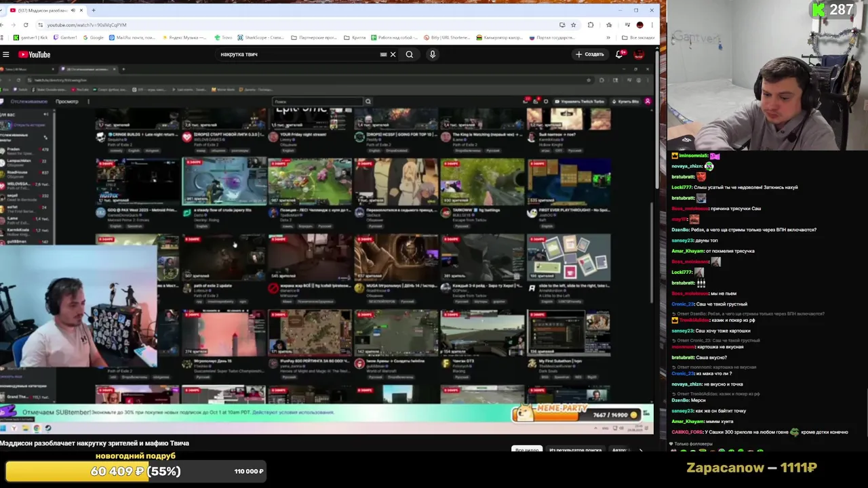Open the Все закладки folder
The height and width of the screenshot is (488, 868).
point(639,37)
